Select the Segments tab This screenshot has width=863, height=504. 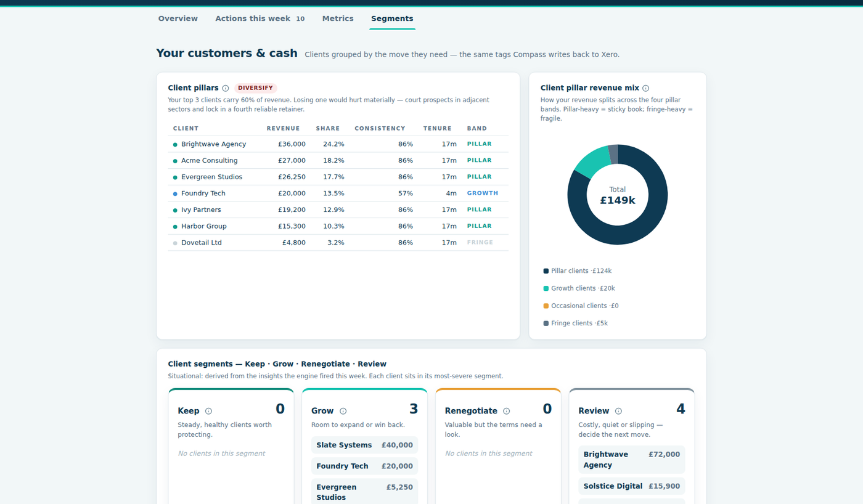(392, 18)
